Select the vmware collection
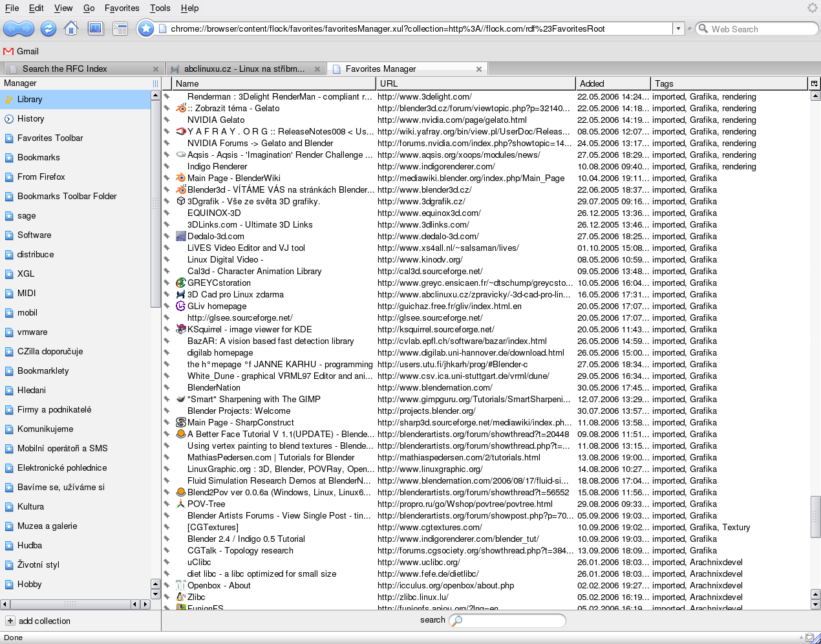821x644 pixels. pos(75,332)
